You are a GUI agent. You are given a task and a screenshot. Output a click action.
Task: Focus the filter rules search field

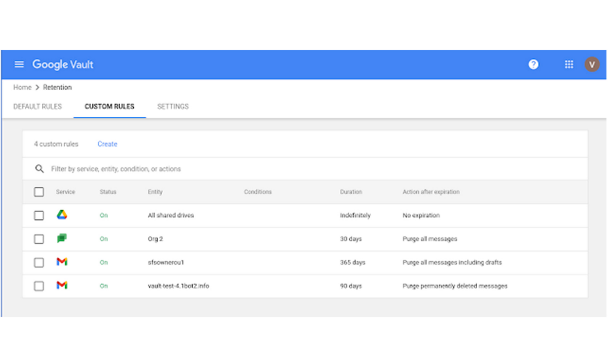pyautogui.click(x=305, y=169)
